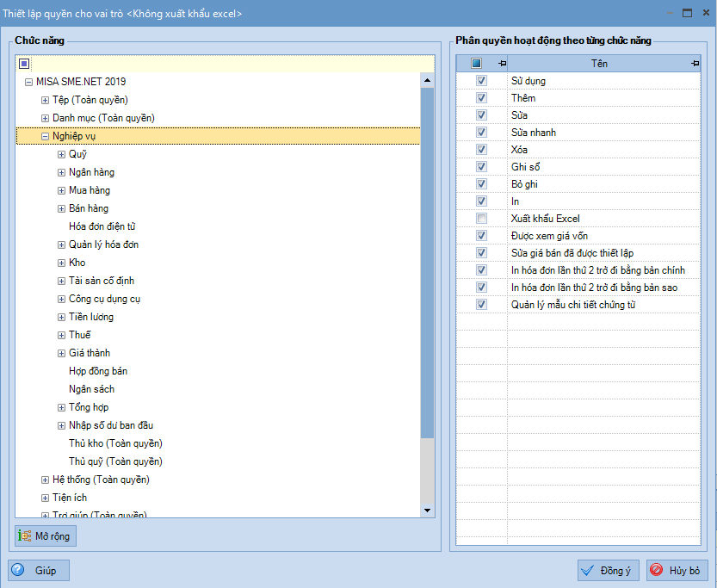
Task: Expand the Hệ thống (Toàn quyền) node
Action: point(45,480)
